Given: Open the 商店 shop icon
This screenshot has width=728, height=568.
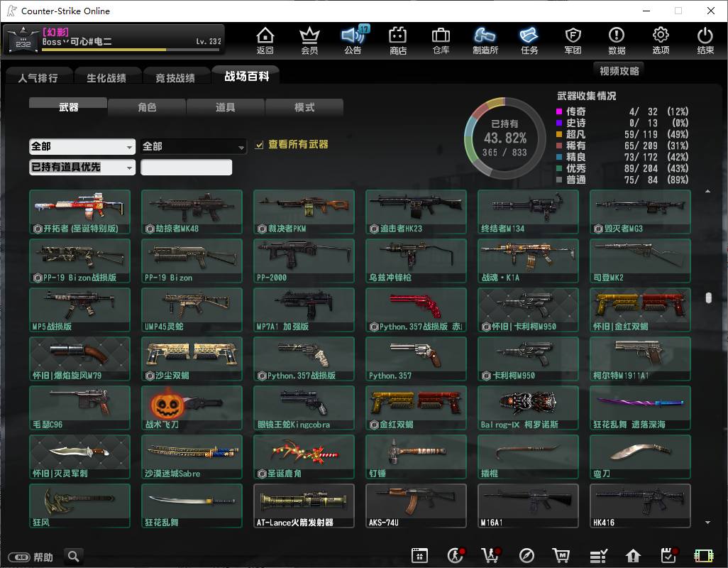Looking at the screenshot, I should (x=398, y=40).
